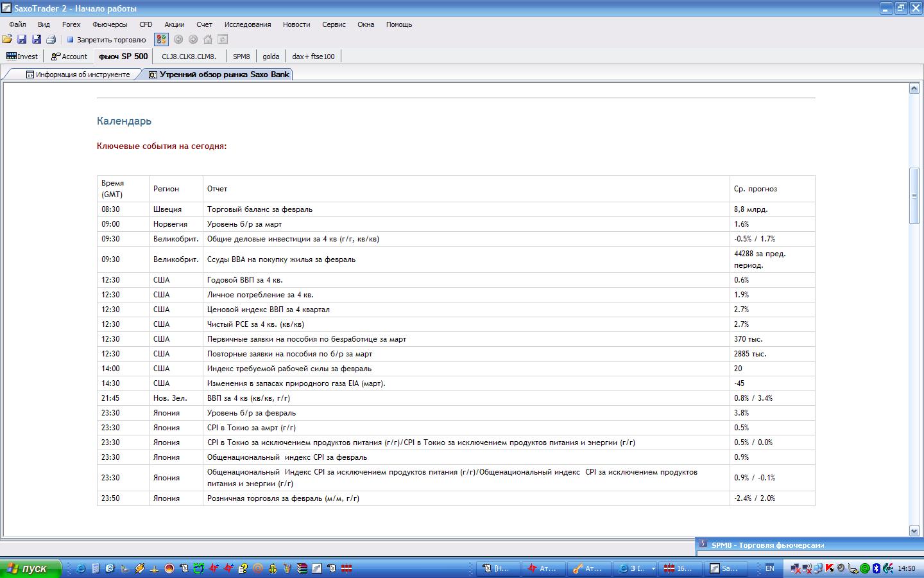Click the Календарь heading

pyautogui.click(x=124, y=121)
